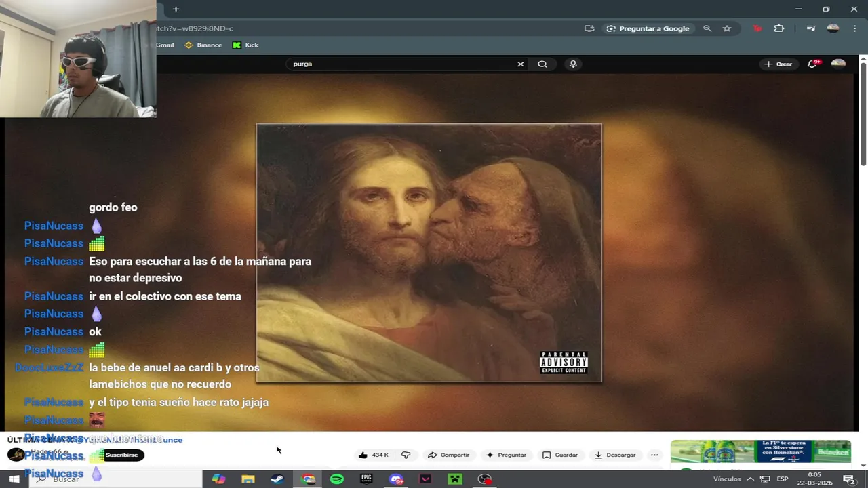Open YouTube notifications bell

click(x=812, y=64)
